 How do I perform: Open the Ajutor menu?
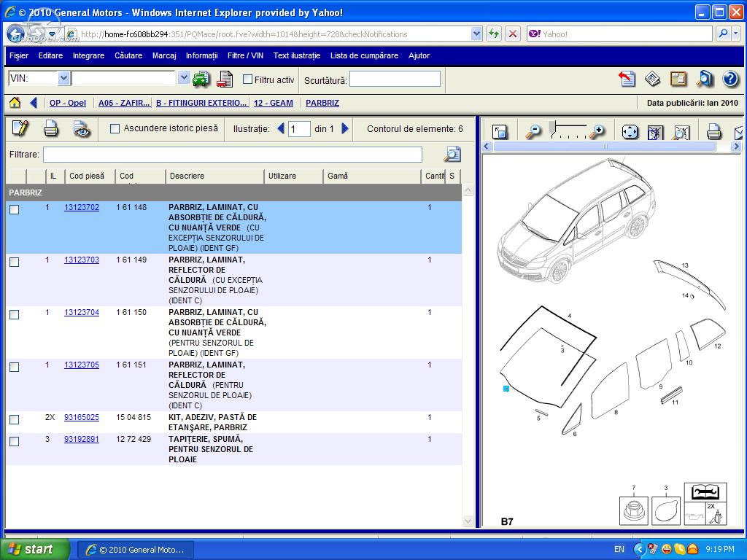(419, 55)
